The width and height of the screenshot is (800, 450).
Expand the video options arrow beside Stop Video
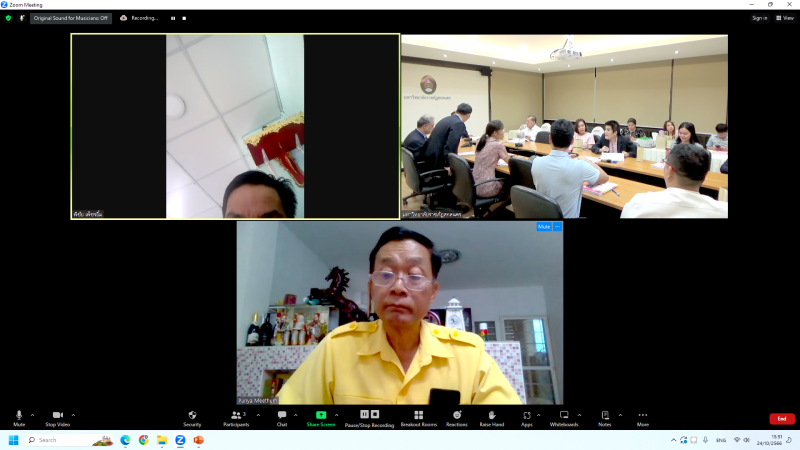[x=74, y=415]
